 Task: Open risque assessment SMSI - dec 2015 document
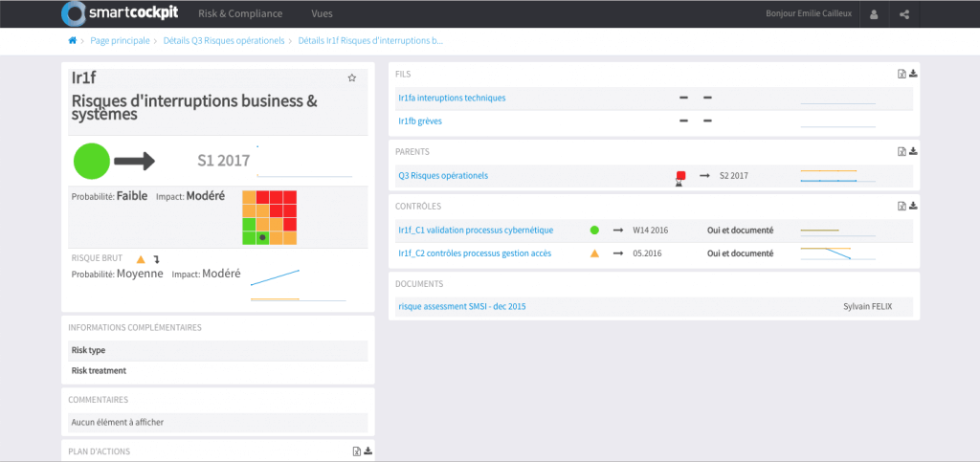click(x=463, y=306)
